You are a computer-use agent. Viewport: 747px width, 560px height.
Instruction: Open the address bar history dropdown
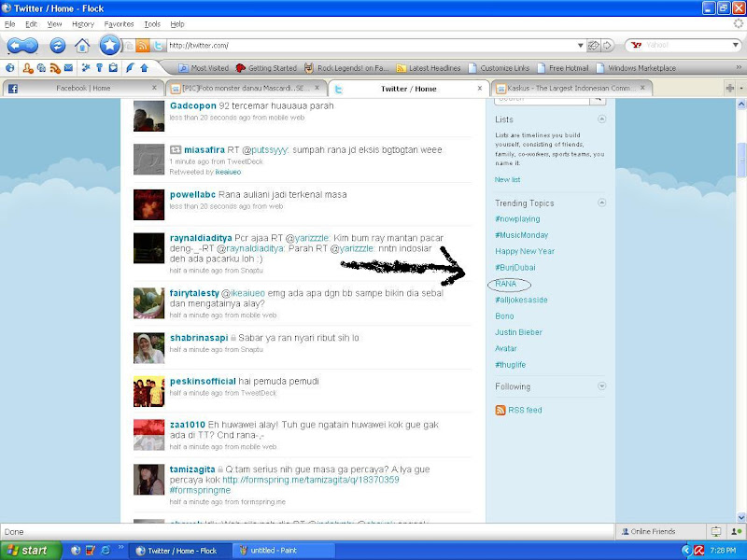pyautogui.click(x=580, y=46)
